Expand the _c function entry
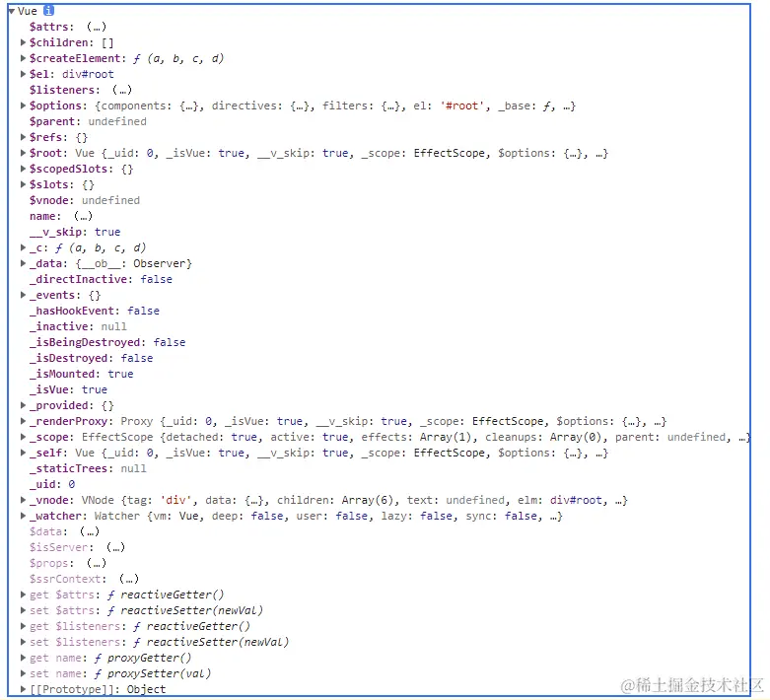Viewport: 770px width, 700px height. coord(23,247)
